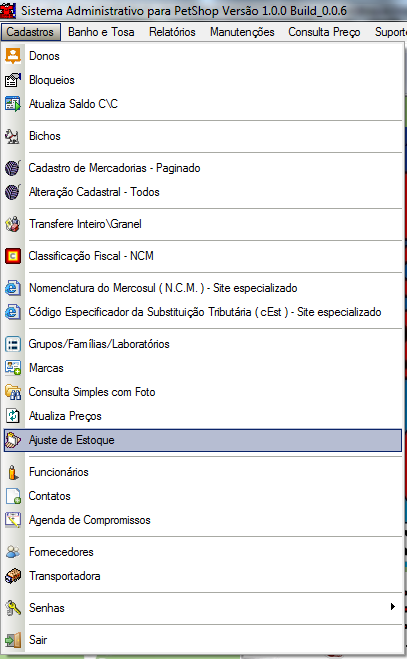This screenshot has height=659, width=407.
Task: Open the Cadastros menu
Action: point(30,32)
